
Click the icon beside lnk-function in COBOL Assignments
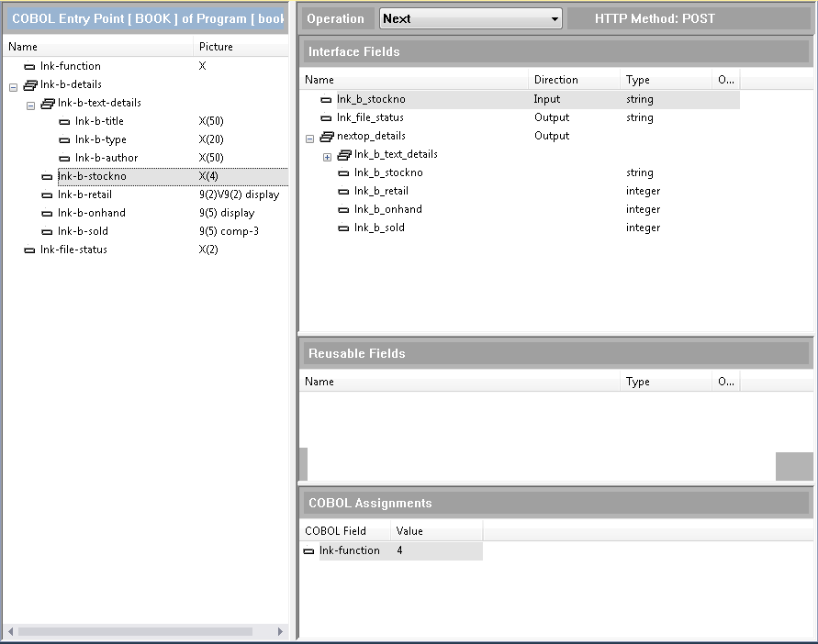(x=308, y=550)
